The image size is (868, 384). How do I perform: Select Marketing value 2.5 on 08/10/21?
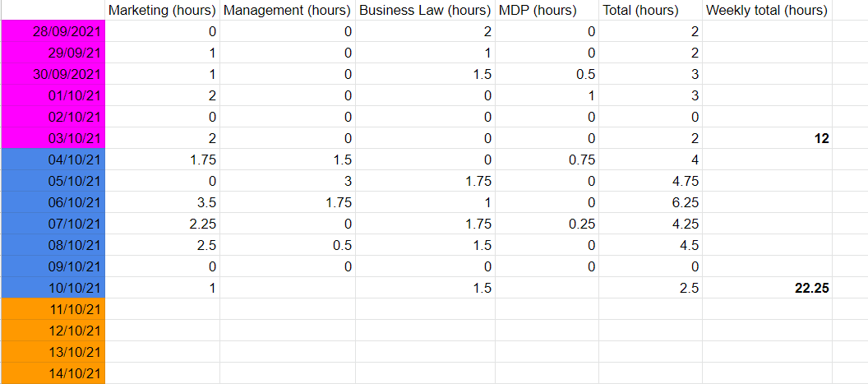coord(162,245)
